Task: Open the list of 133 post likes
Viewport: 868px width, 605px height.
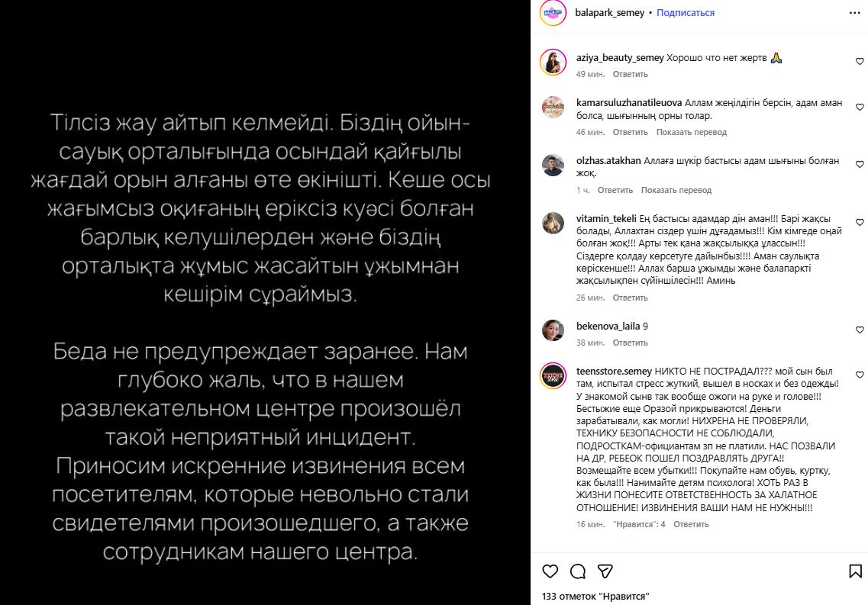Action: (595, 596)
